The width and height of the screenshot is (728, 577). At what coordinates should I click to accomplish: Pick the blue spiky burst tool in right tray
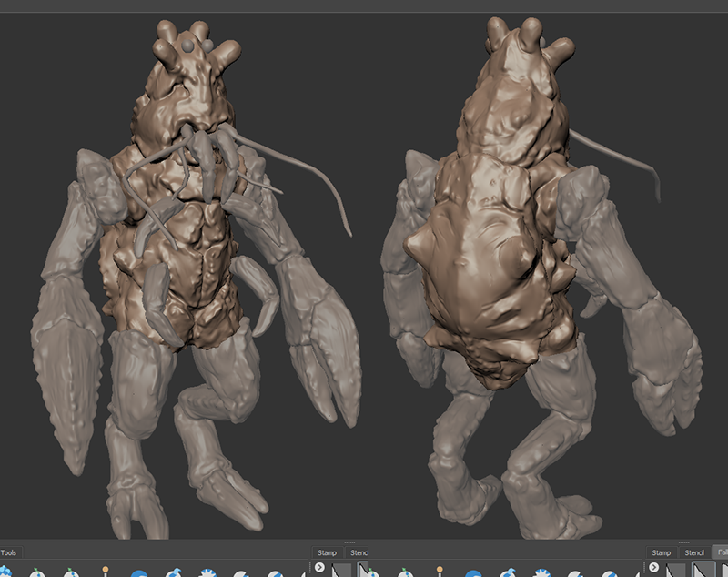tap(541, 573)
